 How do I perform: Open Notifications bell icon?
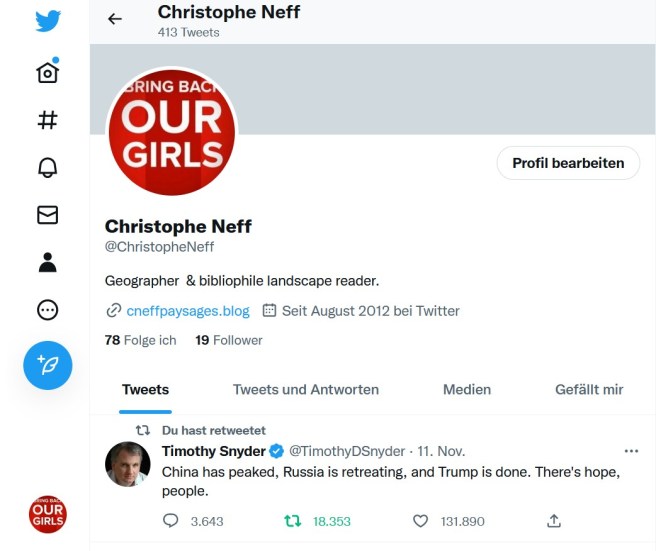pyautogui.click(x=47, y=167)
